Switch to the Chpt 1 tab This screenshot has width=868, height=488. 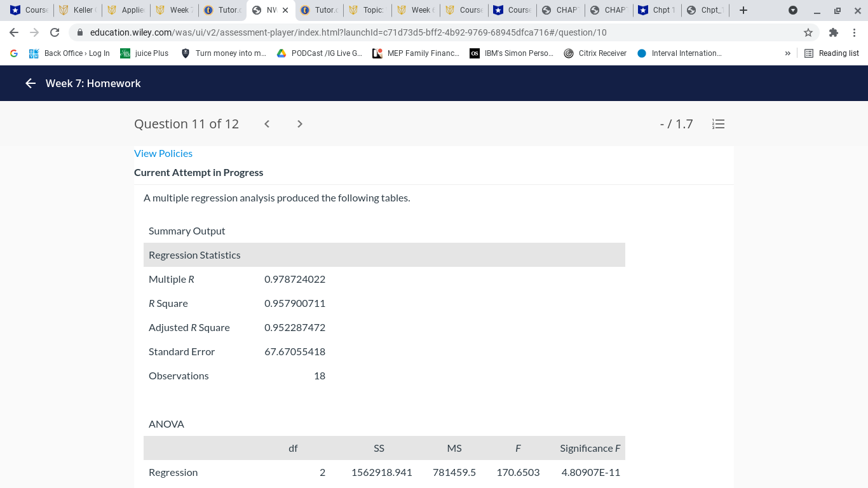658,10
